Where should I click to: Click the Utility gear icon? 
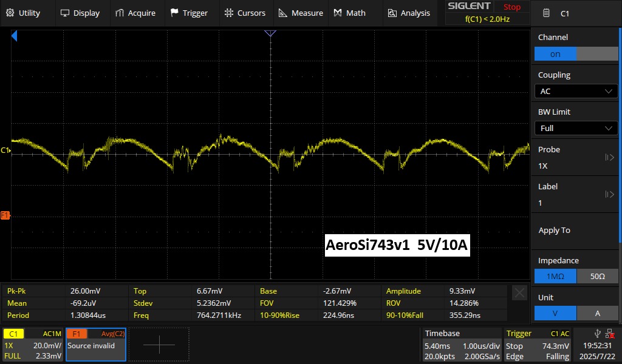10,13
